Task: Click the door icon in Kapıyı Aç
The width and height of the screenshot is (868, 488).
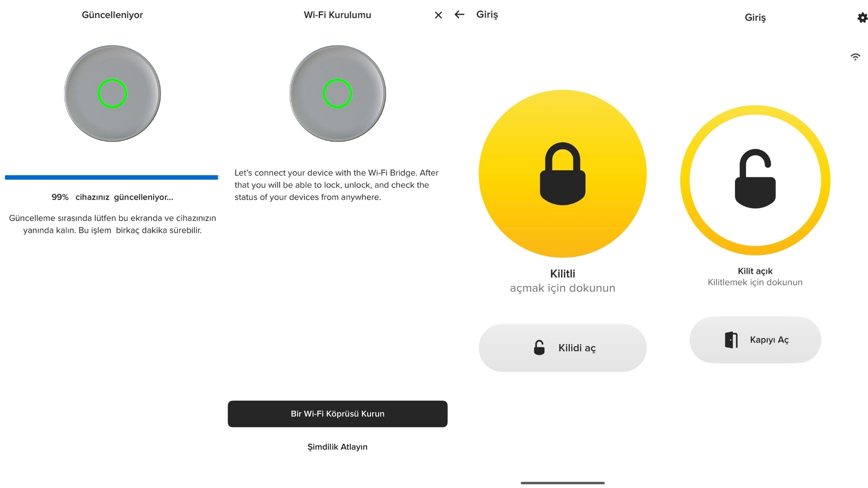Action: point(731,340)
